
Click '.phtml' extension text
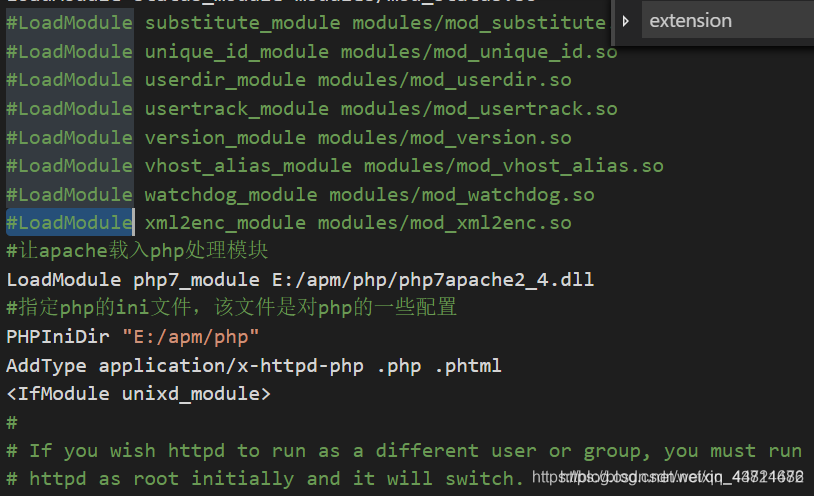point(468,366)
